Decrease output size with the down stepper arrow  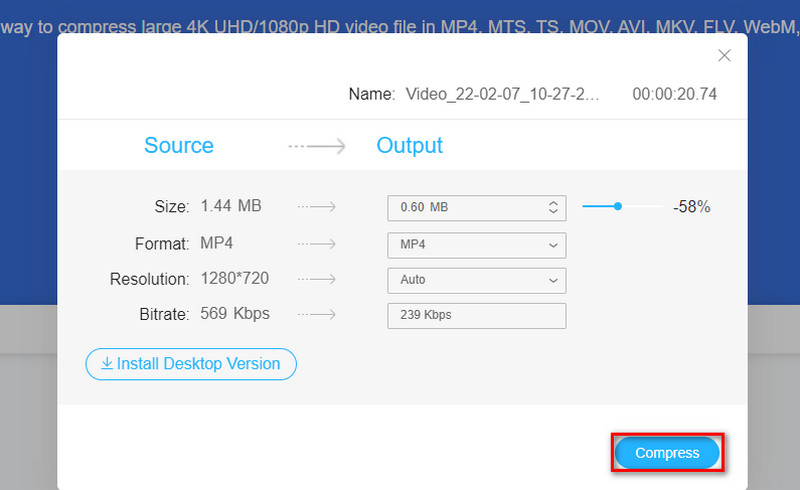[553, 212]
